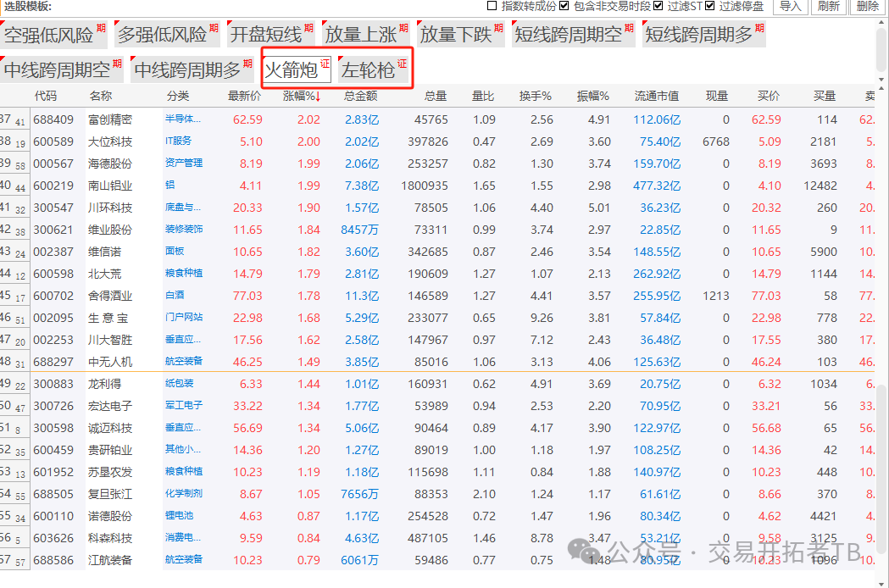Select the 科森科技 stock name
Viewport: 889px width, 588px height.
tap(110, 538)
